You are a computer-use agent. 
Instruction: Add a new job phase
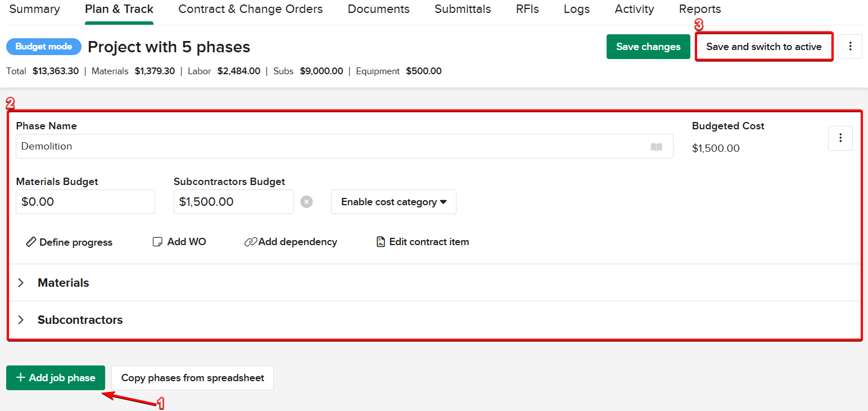56,378
